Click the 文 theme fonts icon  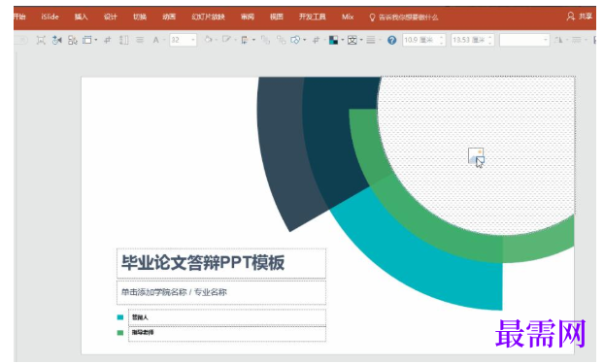point(352,40)
